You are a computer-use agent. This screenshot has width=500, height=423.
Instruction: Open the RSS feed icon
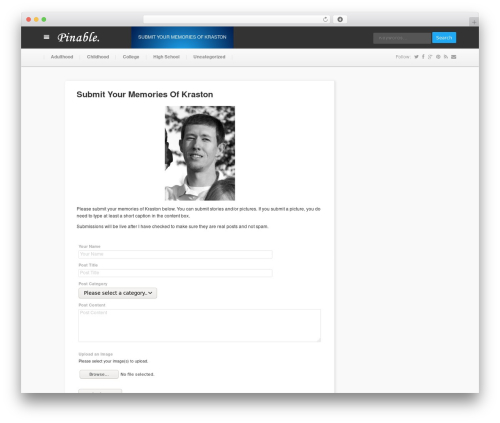pos(446,57)
